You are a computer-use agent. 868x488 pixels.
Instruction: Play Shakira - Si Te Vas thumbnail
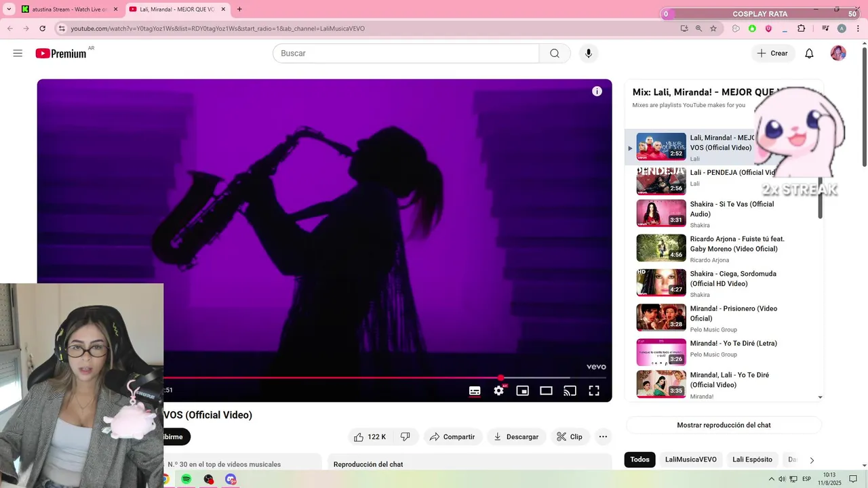(661, 213)
